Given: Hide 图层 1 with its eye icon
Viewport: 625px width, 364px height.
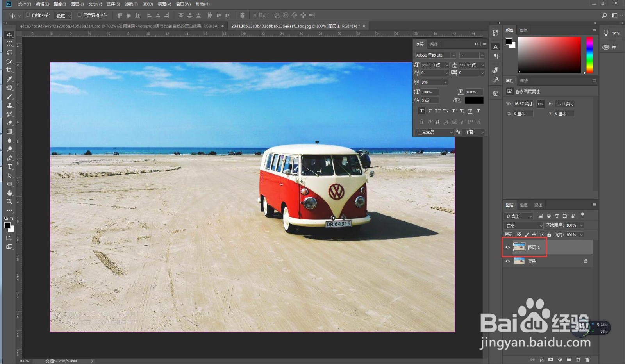Looking at the screenshot, I should pyautogui.click(x=508, y=247).
